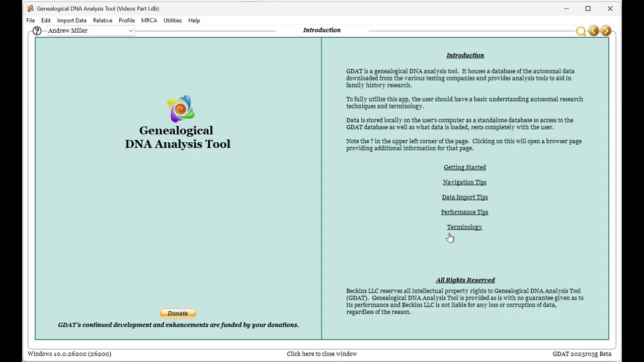Click the yellow Donate button
Viewport: 644px width, 362px height.
coord(178,313)
